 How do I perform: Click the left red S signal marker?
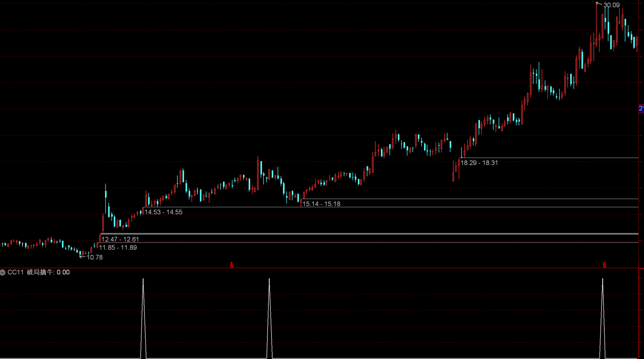tap(232, 265)
